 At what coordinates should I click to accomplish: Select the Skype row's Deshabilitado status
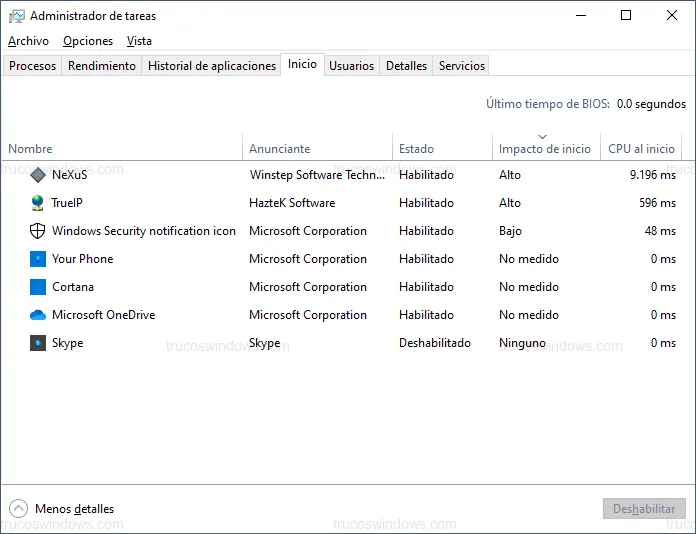434,343
